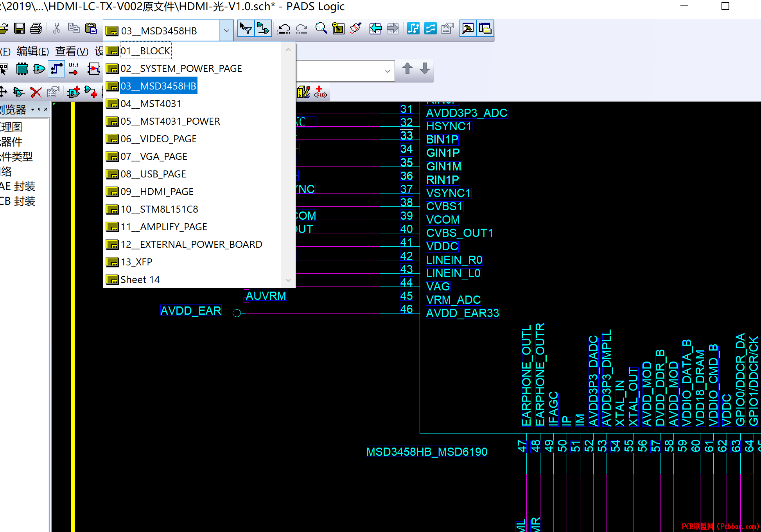Redo the last action
761x532 pixels.
pyautogui.click(x=301, y=29)
